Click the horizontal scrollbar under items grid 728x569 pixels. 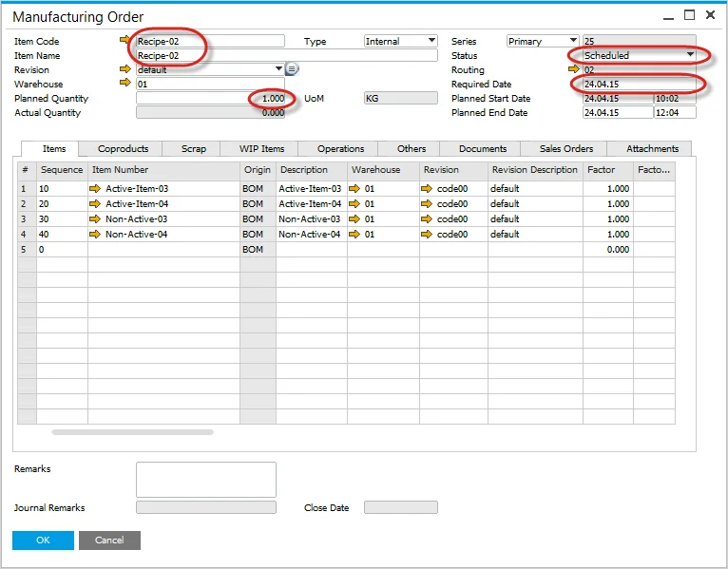132,432
